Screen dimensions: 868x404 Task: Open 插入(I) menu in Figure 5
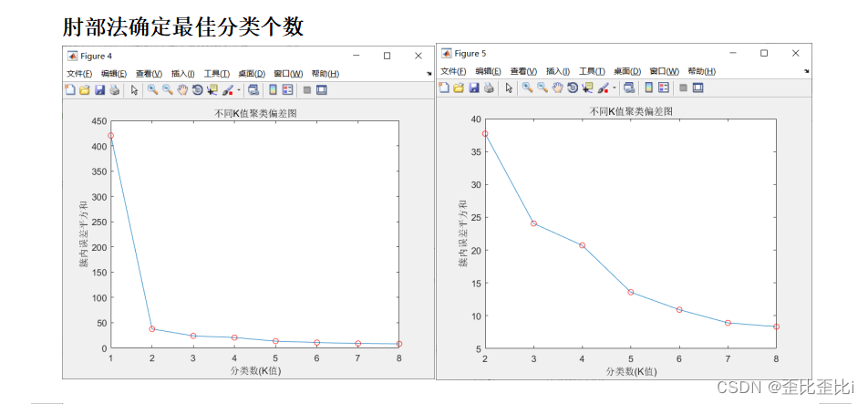558,71
